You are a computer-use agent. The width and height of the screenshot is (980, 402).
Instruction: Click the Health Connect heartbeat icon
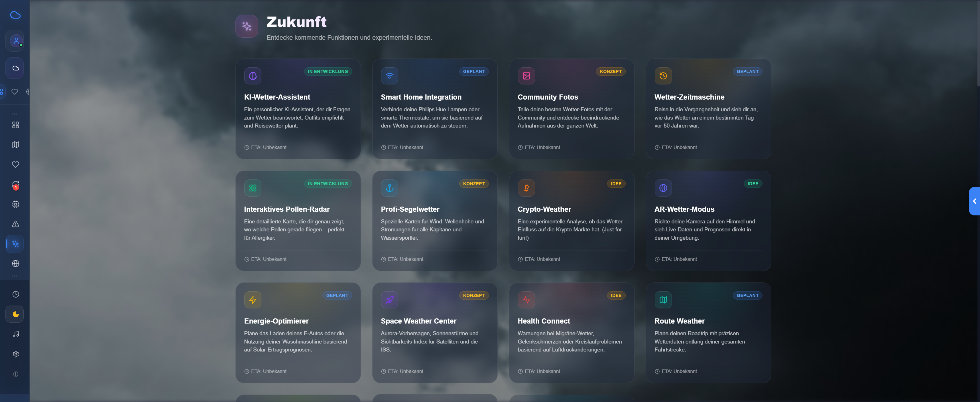pyautogui.click(x=526, y=300)
